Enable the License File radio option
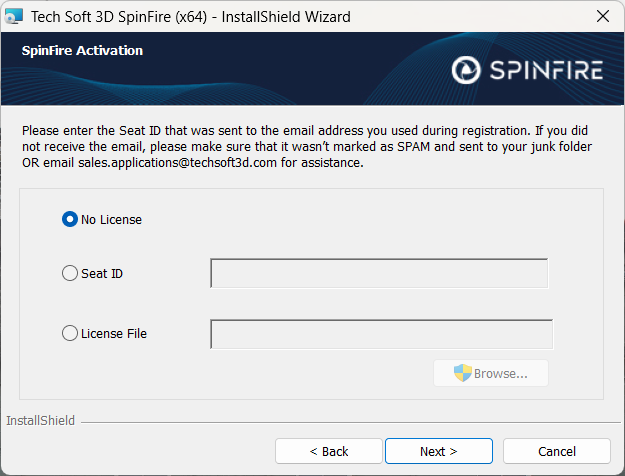The height and width of the screenshot is (476, 625). tap(70, 333)
